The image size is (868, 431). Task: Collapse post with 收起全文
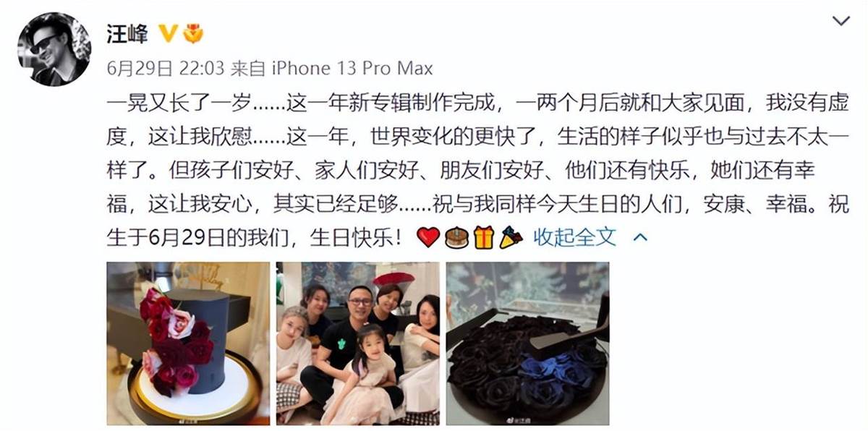coord(574,236)
